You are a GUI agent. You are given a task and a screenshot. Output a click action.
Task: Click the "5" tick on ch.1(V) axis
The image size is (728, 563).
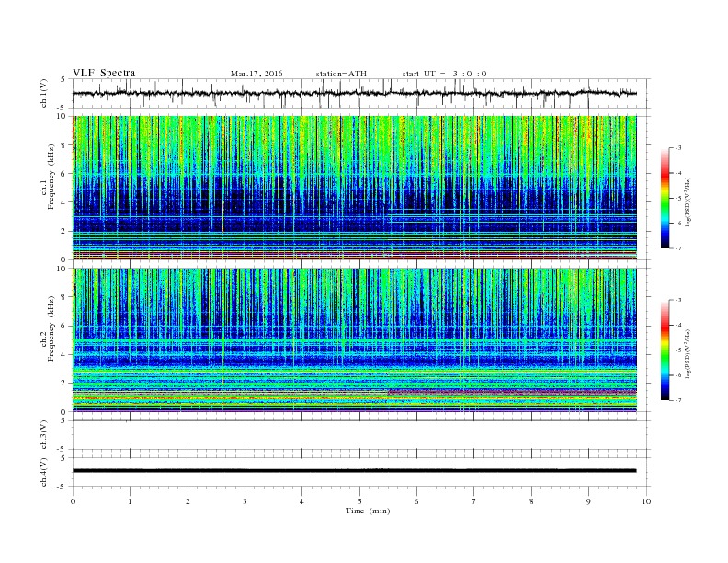[63, 79]
